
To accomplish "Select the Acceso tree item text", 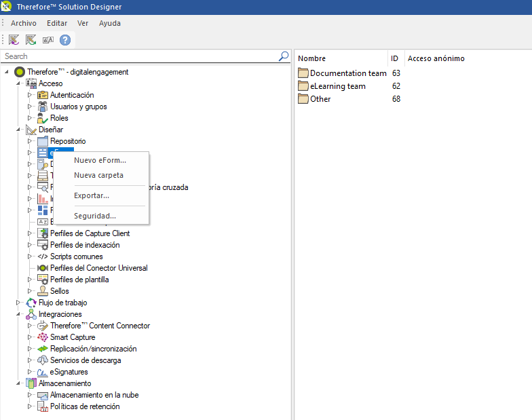I will click(50, 83).
